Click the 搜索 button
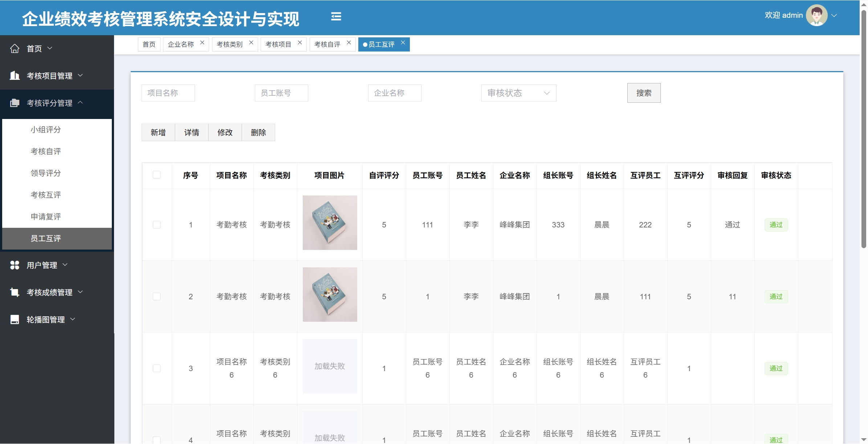The image size is (868, 444). [644, 93]
